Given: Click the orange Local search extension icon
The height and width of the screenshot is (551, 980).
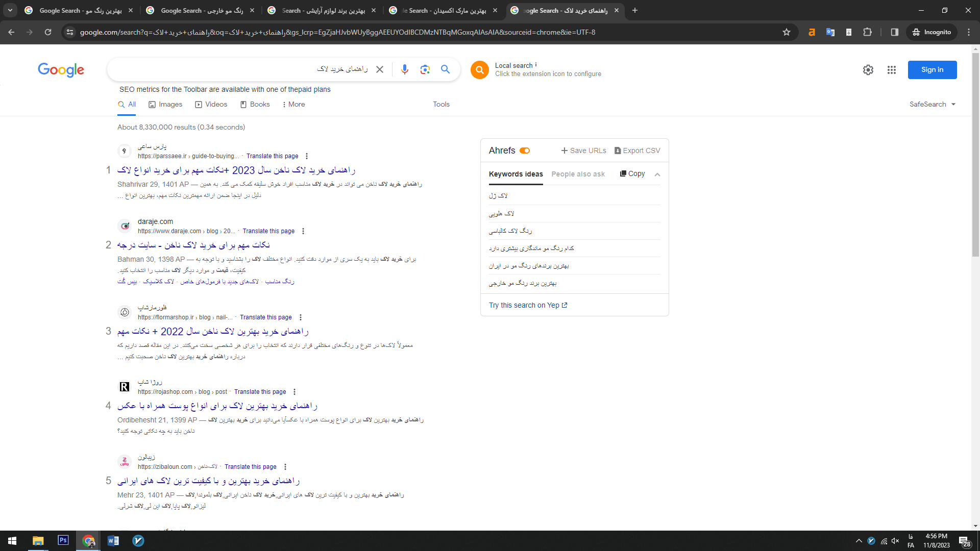Looking at the screenshot, I should (x=480, y=70).
